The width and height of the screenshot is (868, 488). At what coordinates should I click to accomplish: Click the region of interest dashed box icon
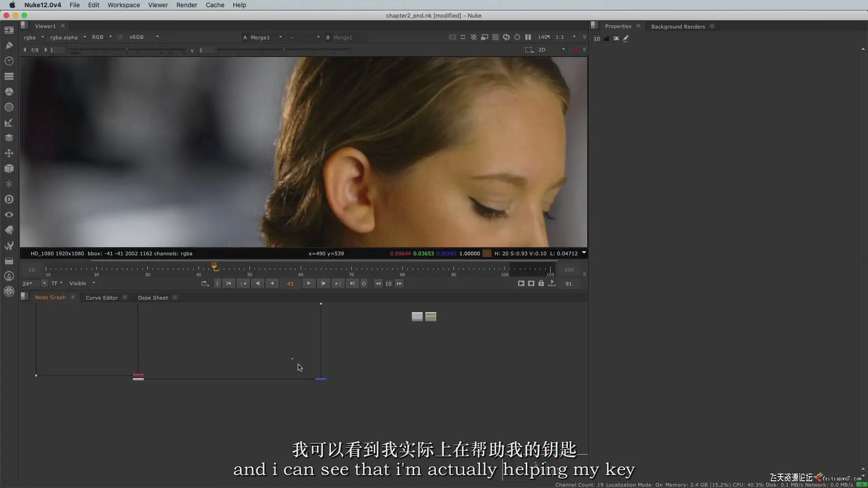(x=529, y=50)
